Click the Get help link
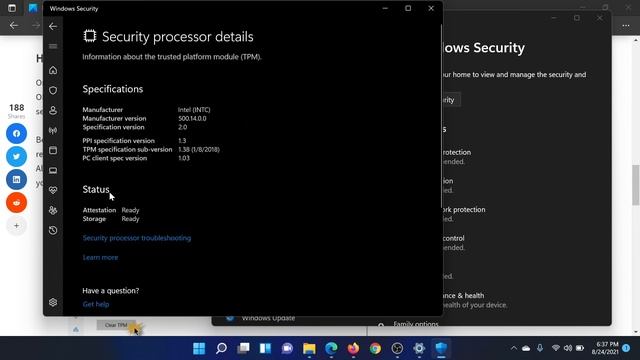The image size is (640, 360). point(96,304)
